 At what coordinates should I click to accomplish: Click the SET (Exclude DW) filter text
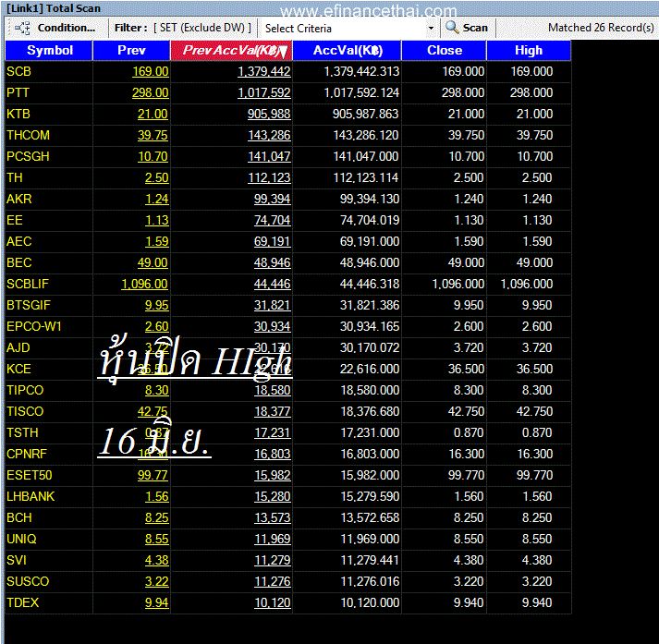click(x=202, y=28)
